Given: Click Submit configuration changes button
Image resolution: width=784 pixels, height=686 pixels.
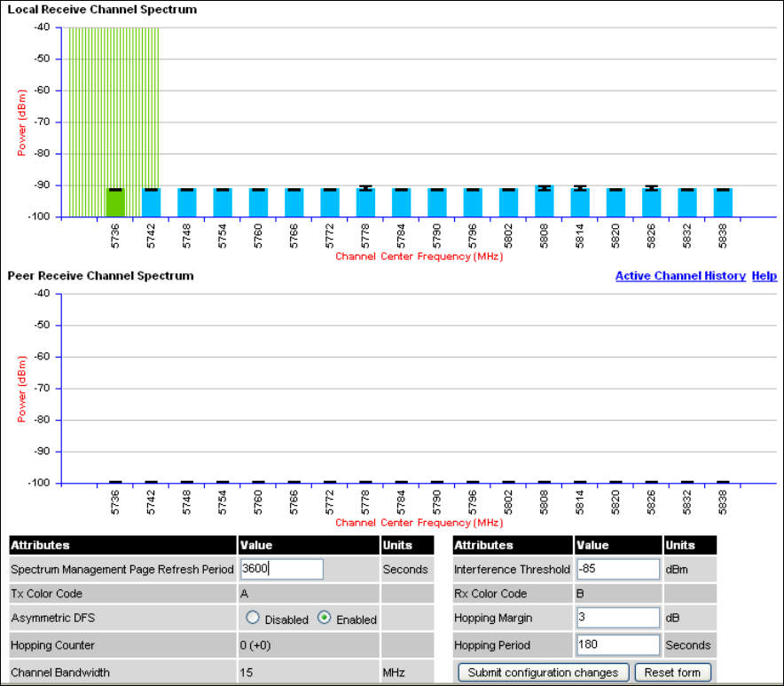Looking at the screenshot, I should tap(543, 673).
